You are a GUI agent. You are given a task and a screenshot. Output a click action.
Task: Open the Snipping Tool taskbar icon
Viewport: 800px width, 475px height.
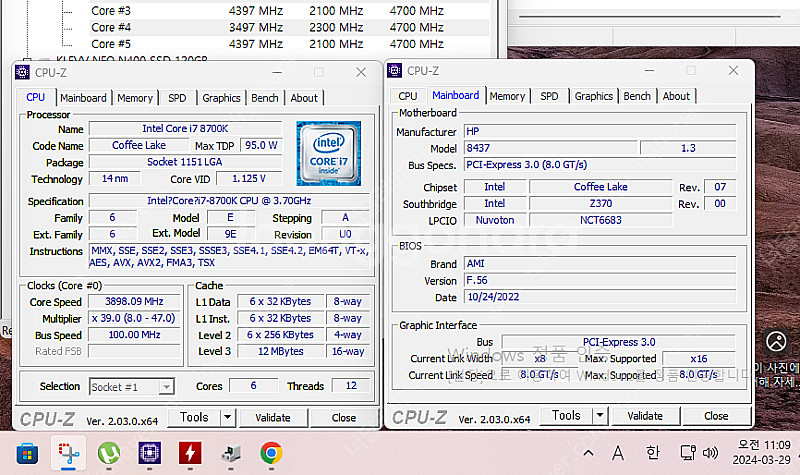[68, 453]
